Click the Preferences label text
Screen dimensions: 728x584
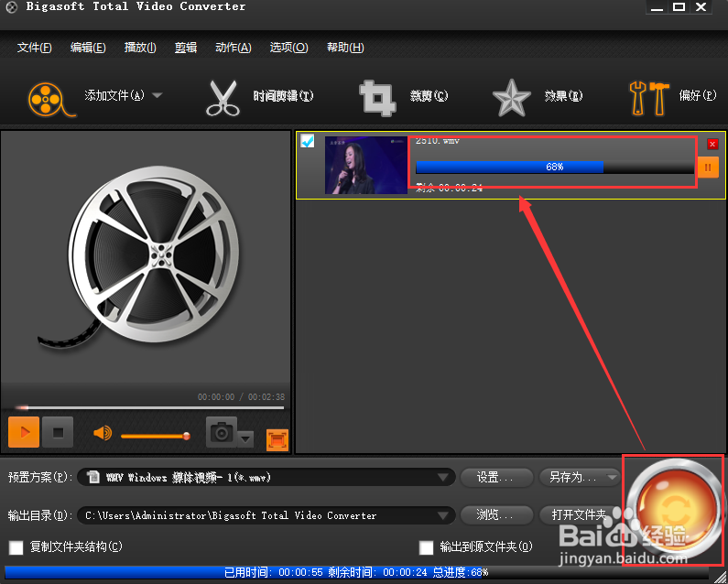(x=698, y=95)
